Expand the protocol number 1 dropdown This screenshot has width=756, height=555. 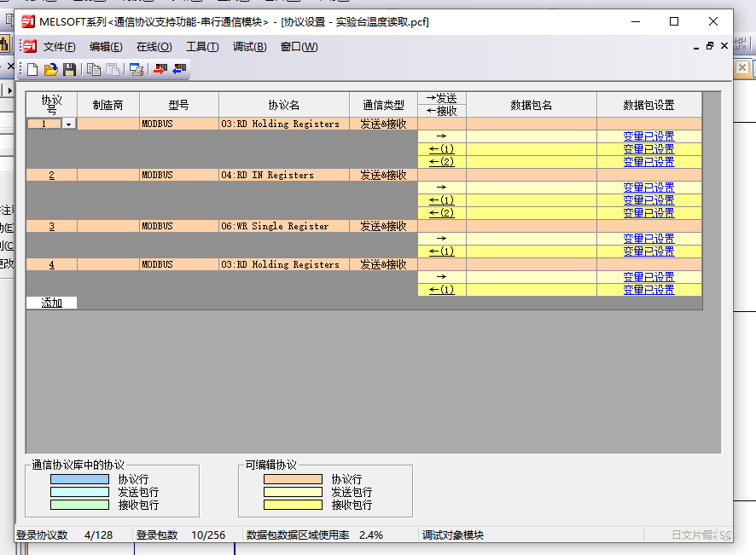point(68,124)
